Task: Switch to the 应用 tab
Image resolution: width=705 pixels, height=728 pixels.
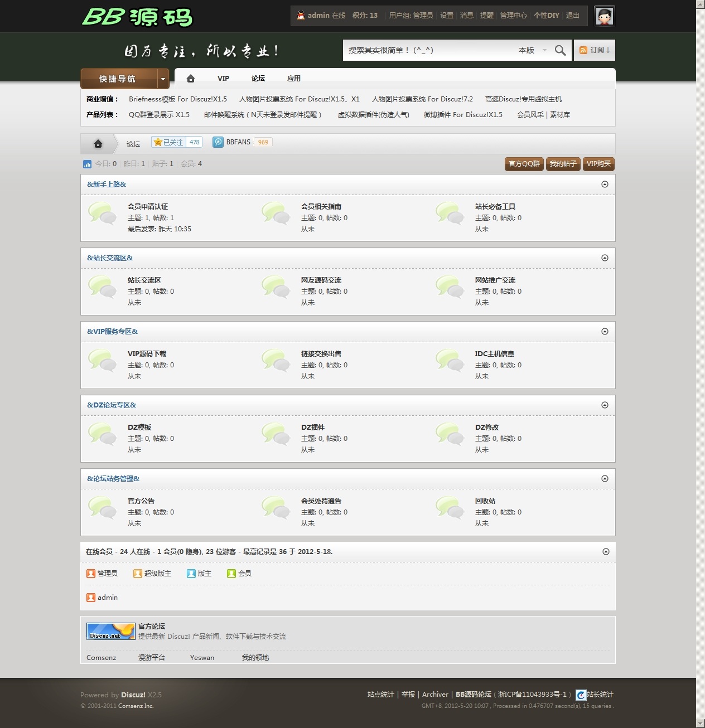Action: tap(294, 79)
